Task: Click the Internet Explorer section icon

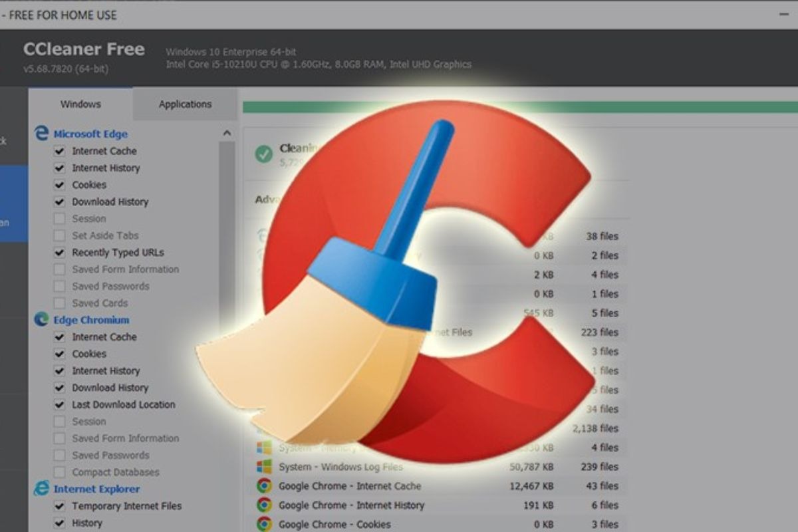Action: [42, 489]
